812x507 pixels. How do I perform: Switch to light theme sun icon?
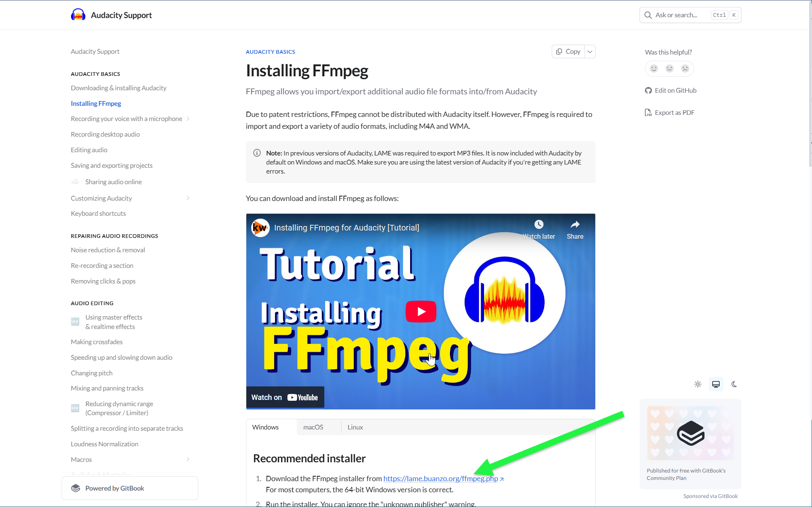698,384
